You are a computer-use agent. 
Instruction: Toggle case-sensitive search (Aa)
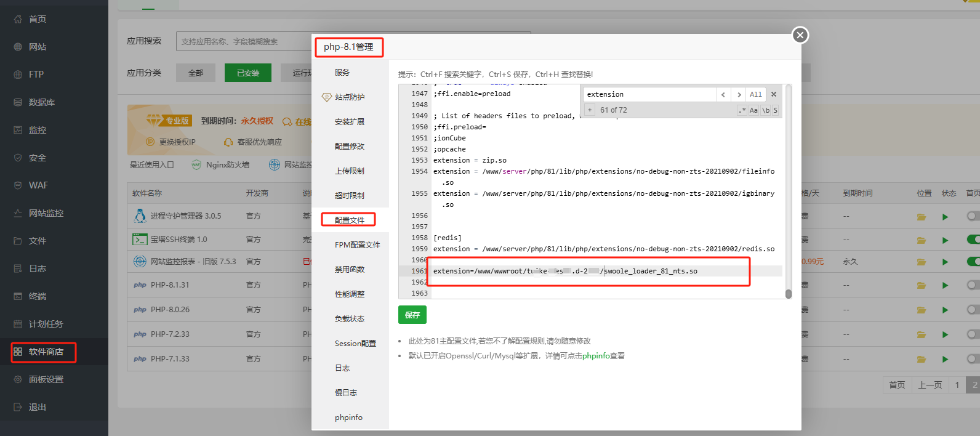(x=753, y=110)
